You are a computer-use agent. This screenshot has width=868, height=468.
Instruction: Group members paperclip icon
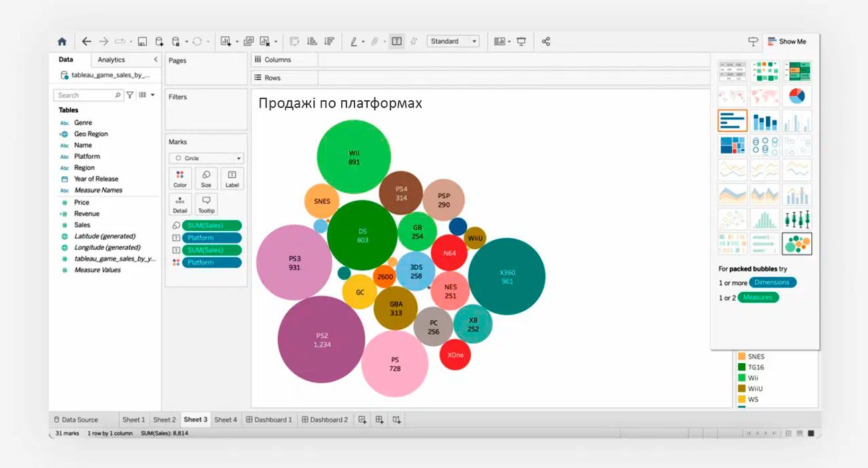pyautogui.click(x=375, y=41)
